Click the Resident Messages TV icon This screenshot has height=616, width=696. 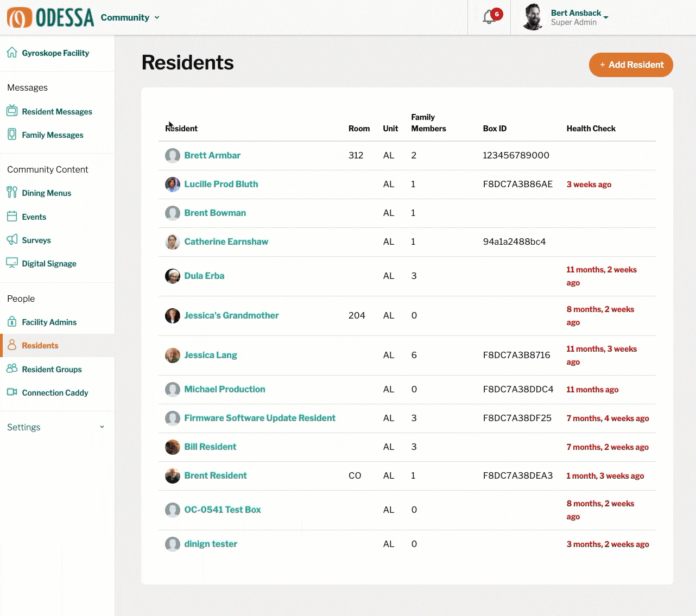click(x=12, y=111)
